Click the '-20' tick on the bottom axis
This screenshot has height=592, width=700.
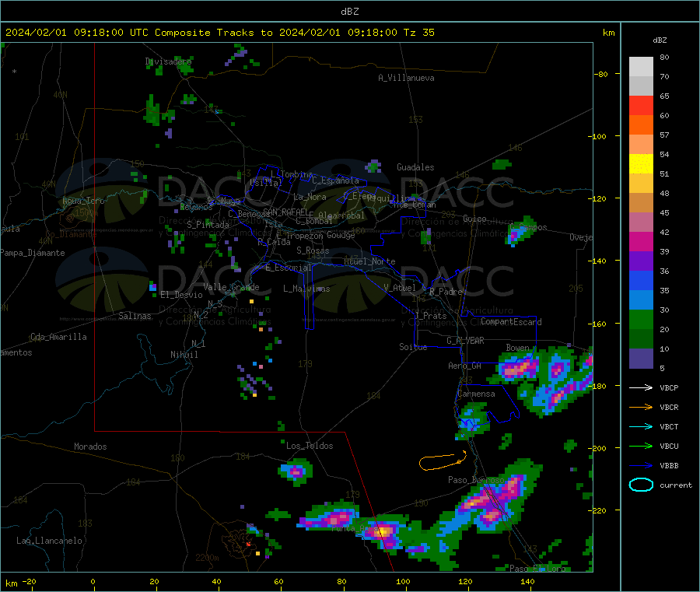[29, 581]
